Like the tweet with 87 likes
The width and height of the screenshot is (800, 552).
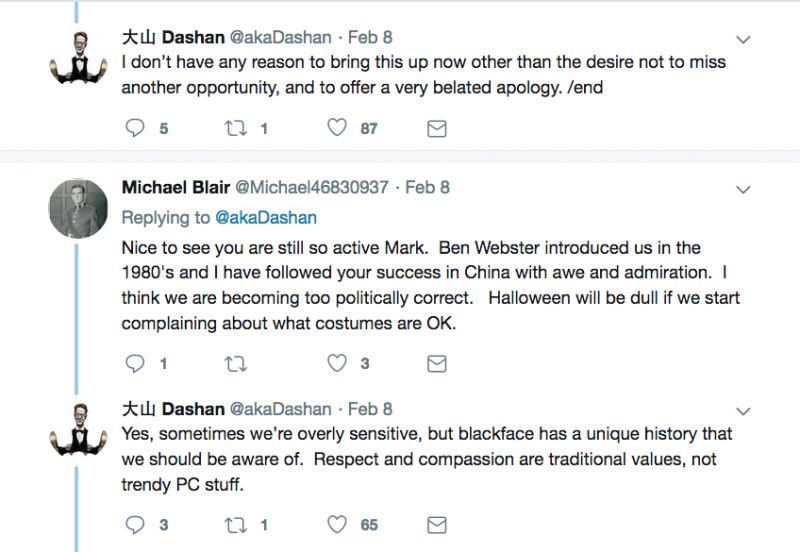click(337, 128)
